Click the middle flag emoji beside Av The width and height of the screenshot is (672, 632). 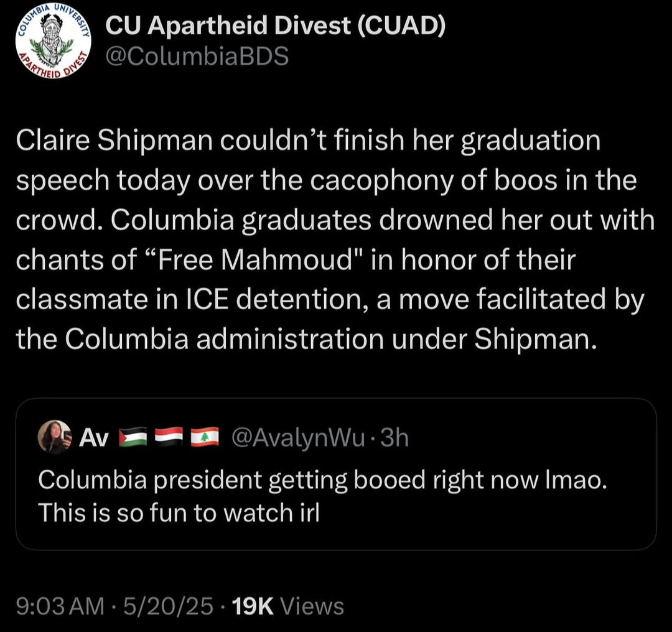pyautogui.click(x=168, y=437)
